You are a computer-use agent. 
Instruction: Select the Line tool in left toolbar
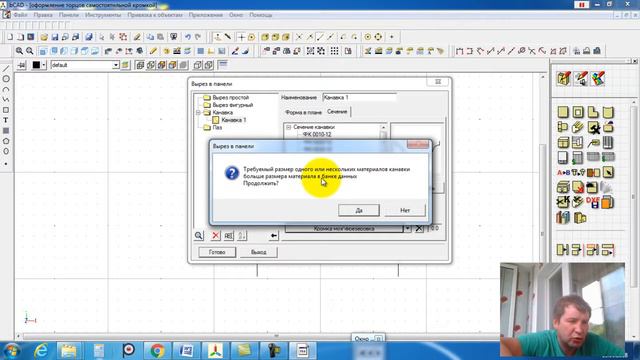6,69
